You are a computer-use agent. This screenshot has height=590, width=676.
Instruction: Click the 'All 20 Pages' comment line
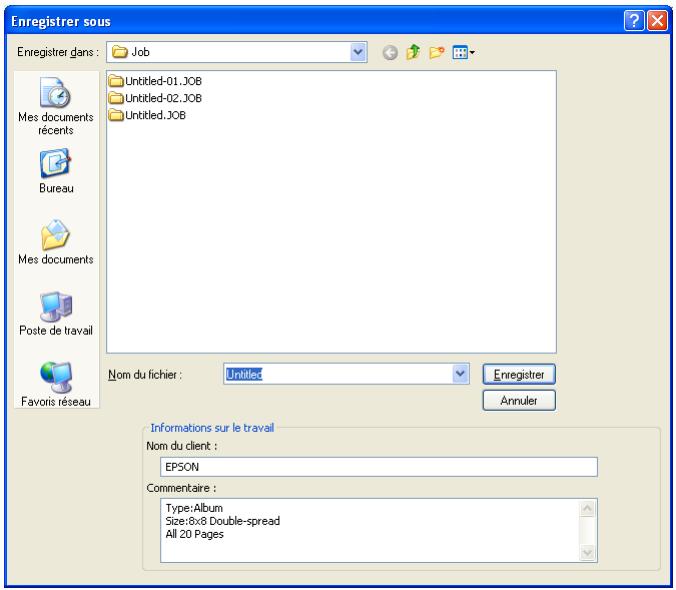click(194, 534)
